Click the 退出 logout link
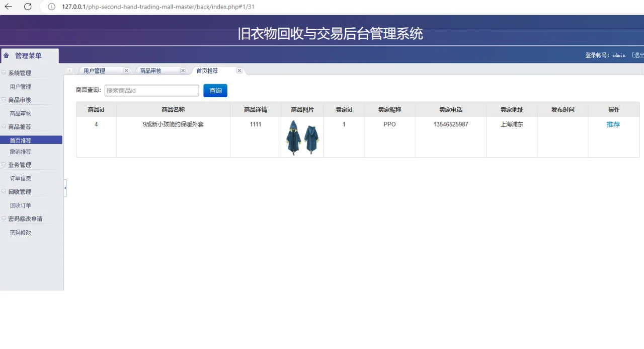Viewport: 644px width, 349px height. click(x=639, y=55)
